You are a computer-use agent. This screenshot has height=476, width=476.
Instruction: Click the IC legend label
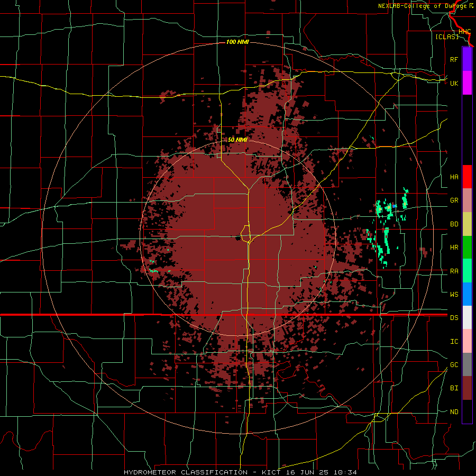click(454, 342)
